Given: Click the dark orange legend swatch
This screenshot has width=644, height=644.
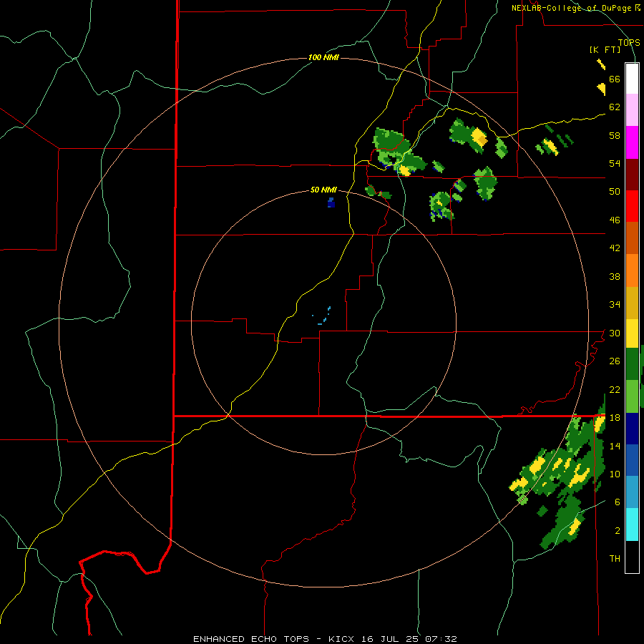Looking at the screenshot, I should coord(632,238).
